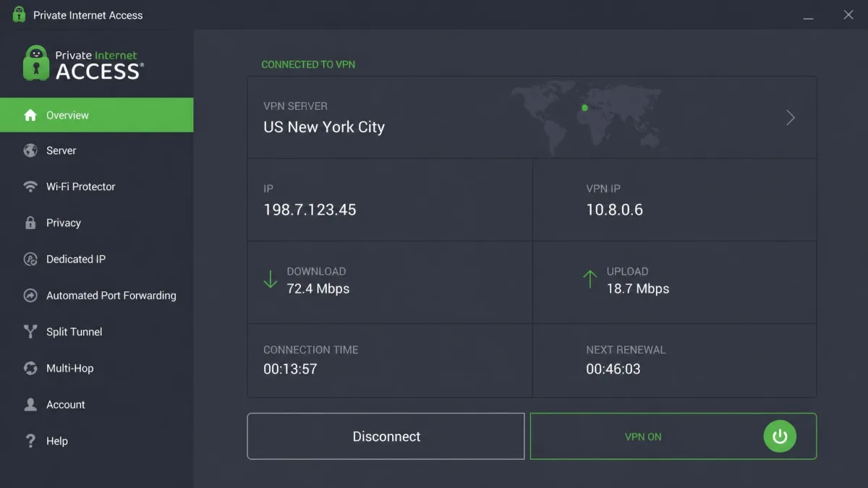This screenshot has height=488, width=868.
Task: Click the CONNECTION TIME label
Action: pos(311,349)
